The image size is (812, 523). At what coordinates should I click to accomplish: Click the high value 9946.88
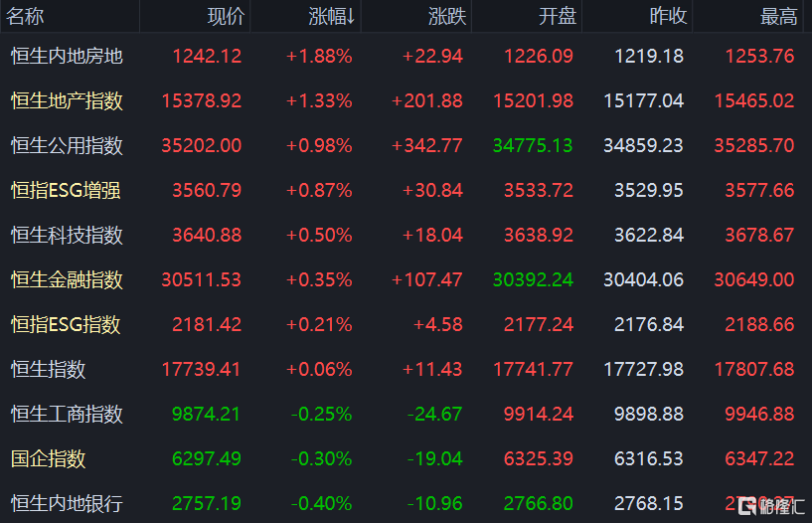pos(759,415)
